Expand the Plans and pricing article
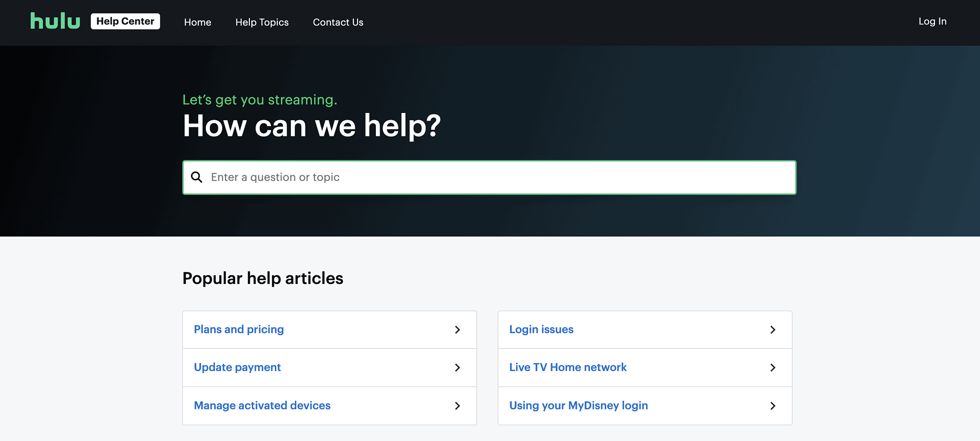Image resolution: width=980 pixels, height=441 pixels. (x=238, y=329)
